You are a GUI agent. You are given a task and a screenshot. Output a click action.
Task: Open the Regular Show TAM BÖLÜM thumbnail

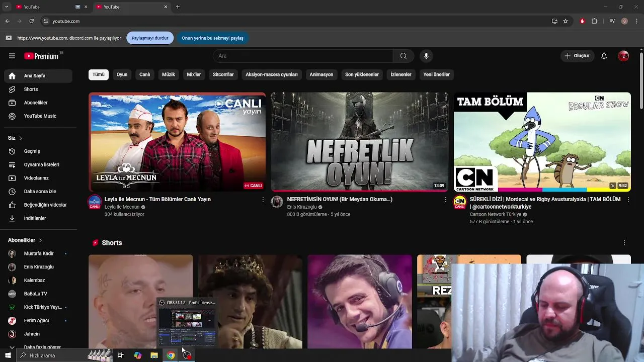tap(542, 142)
